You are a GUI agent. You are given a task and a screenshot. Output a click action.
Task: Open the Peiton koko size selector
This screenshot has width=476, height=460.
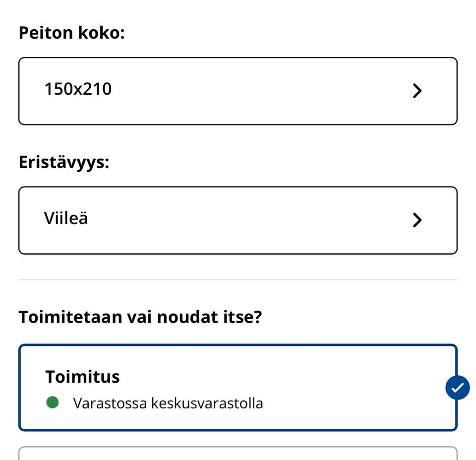pyautogui.click(x=238, y=91)
